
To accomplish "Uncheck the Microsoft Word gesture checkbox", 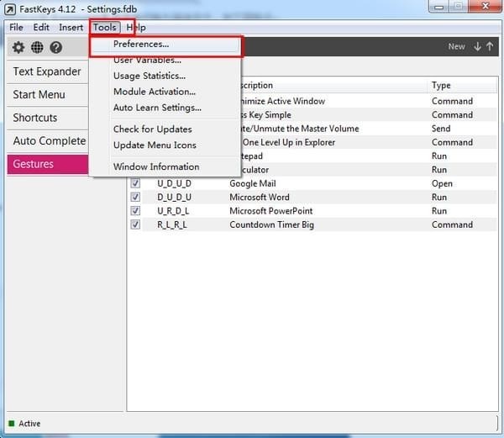I will (x=135, y=197).
